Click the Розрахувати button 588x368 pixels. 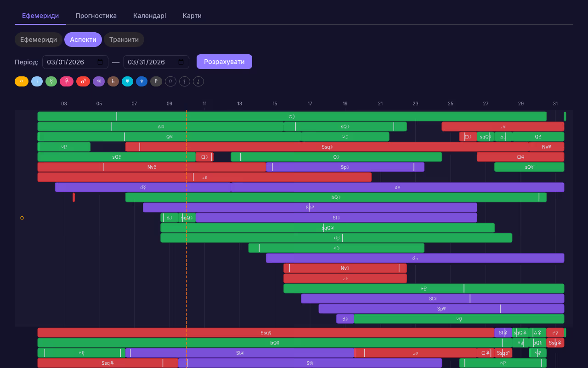coord(224,62)
